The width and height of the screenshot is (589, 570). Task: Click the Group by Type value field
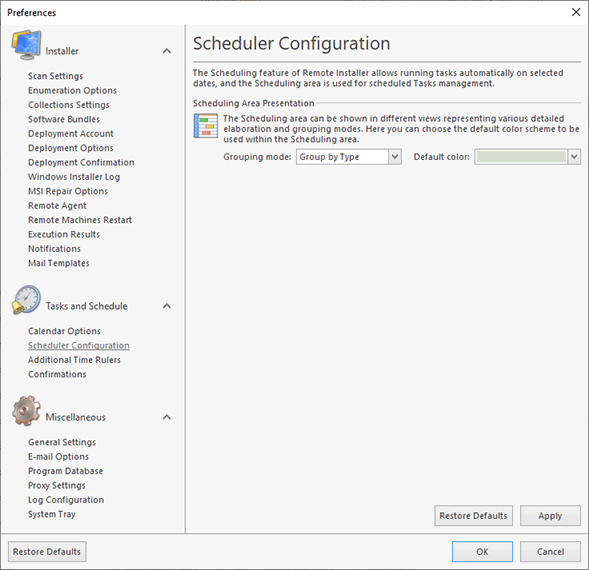coord(342,157)
